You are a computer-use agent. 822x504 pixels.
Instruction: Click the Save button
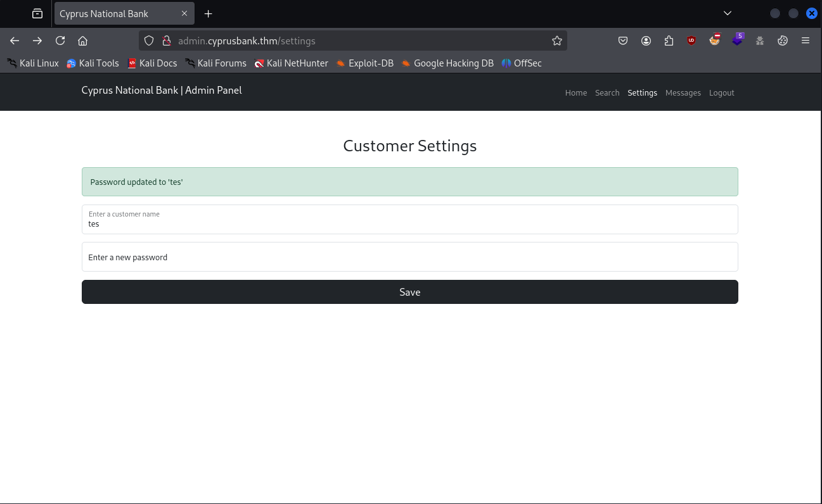(x=410, y=292)
